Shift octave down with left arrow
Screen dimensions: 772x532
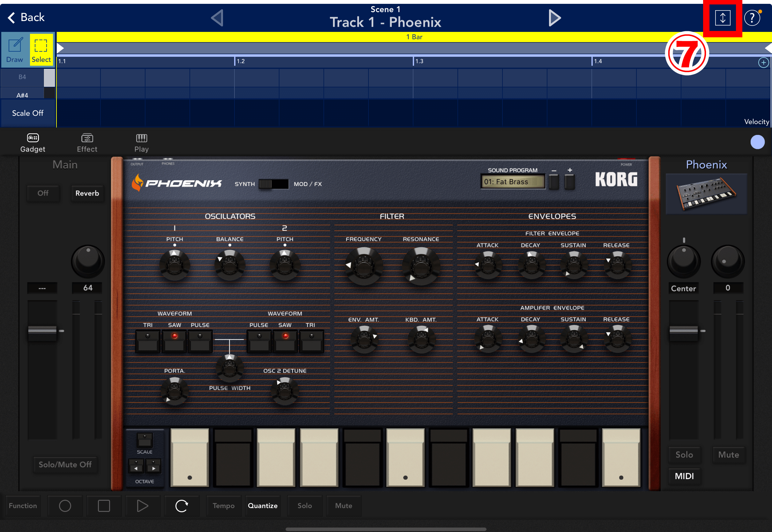[x=136, y=466]
